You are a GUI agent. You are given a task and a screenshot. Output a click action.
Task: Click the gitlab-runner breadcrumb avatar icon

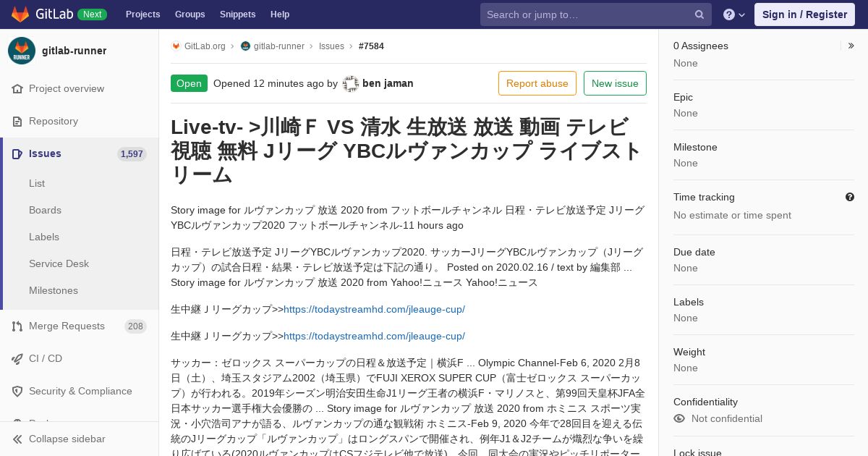pos(245,46)
